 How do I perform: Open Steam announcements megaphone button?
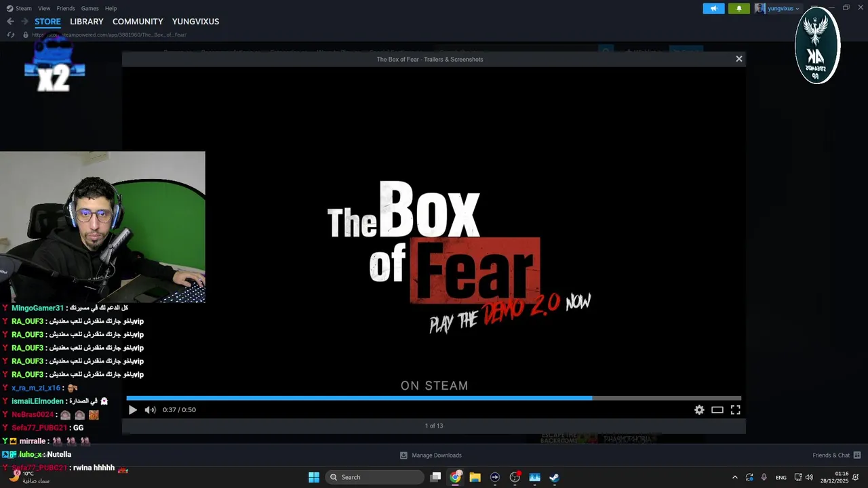[713, 8]
